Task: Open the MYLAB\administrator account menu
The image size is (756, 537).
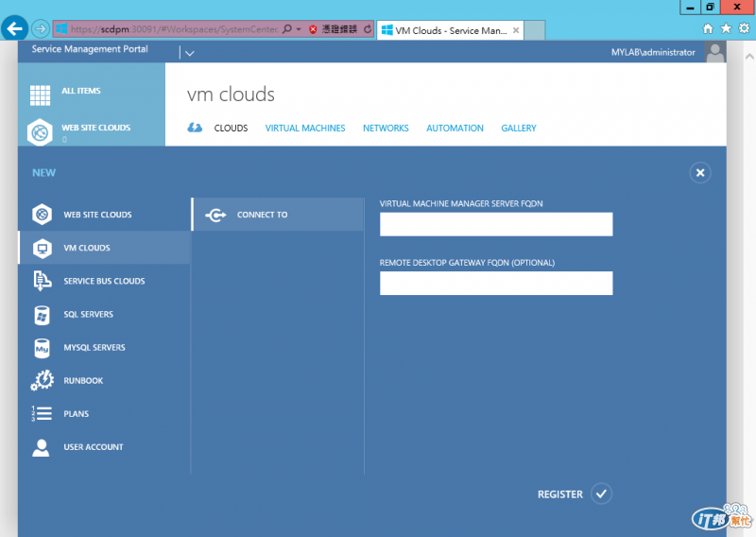Action: click(653, 52)
